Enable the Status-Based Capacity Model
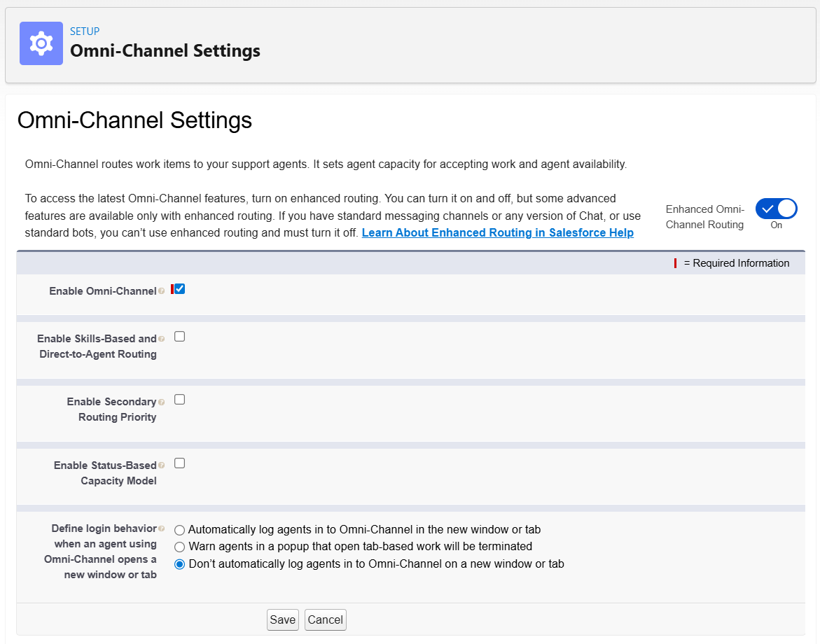Viewport: 820px width, 644px height. coord(179,462)
